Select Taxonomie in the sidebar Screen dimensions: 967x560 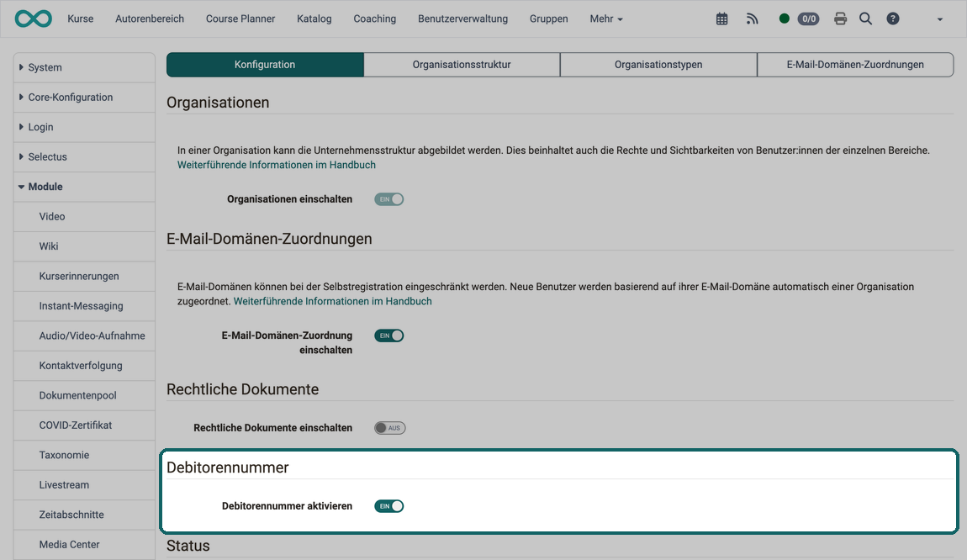(x=84, y=455)
